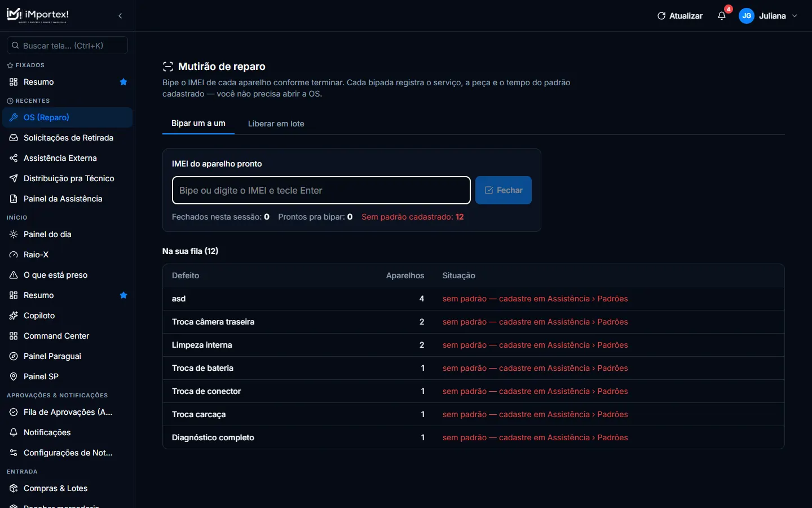Screen dimensions: 812x508
Task: Click the Atualizar refresh button
Action: pyautogui.click(x=680, y=16)
